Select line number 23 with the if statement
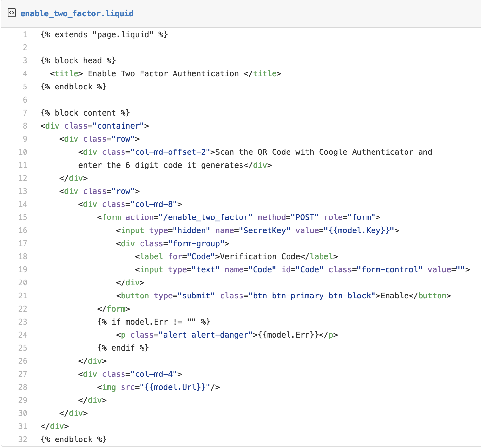 (23, 322)
